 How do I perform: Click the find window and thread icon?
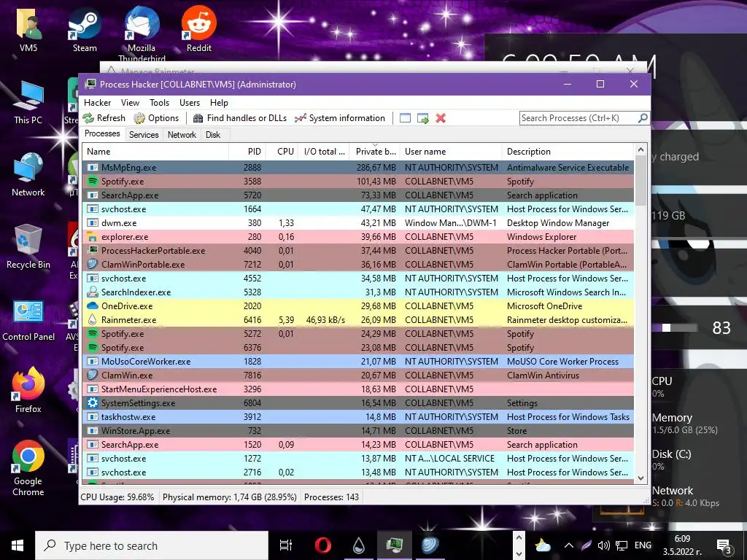coord(422,118)
